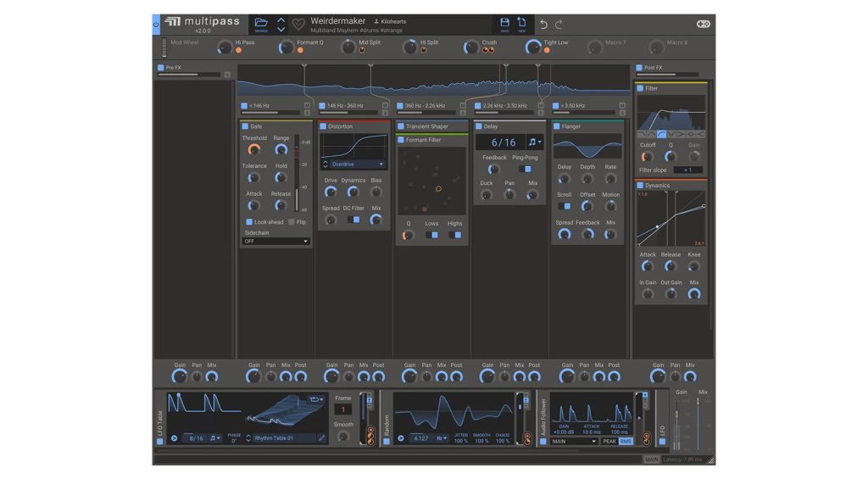Play the LFO Table modulator

(x=175, y=438)
